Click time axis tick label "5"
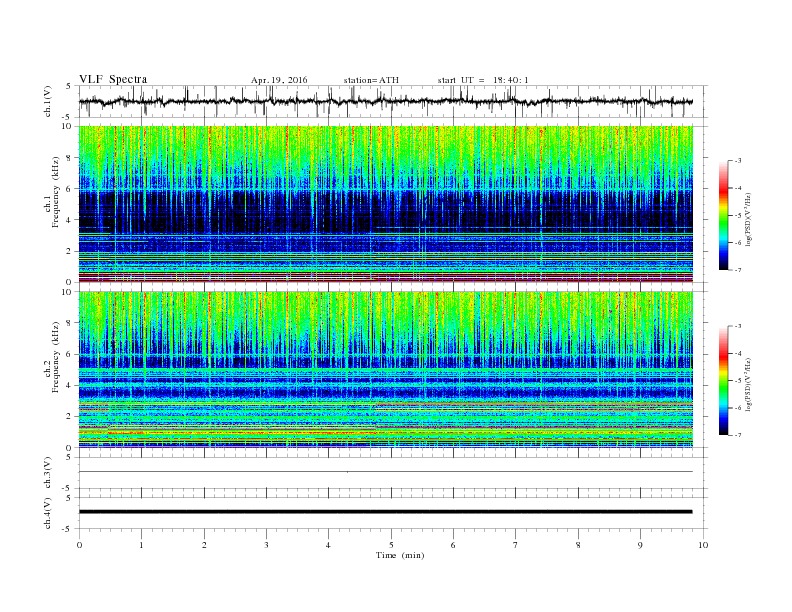The width and height of the screenshot is (792, 612). [x=391, y=545]
